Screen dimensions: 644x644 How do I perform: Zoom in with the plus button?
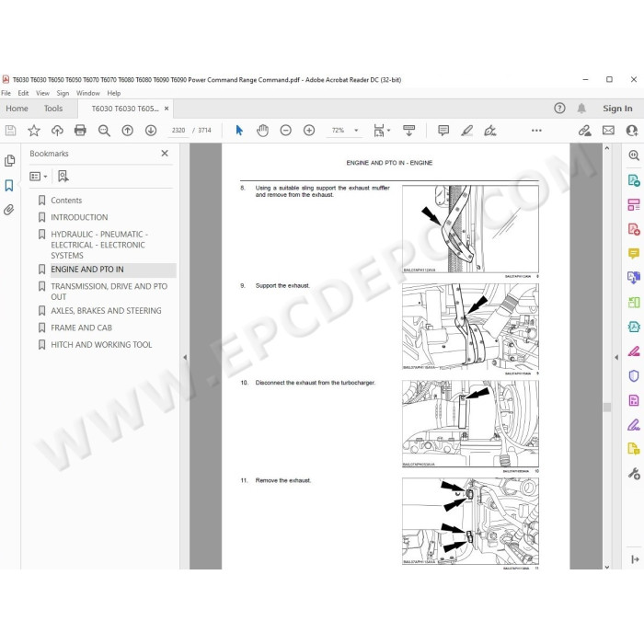(x=309, y=131)
